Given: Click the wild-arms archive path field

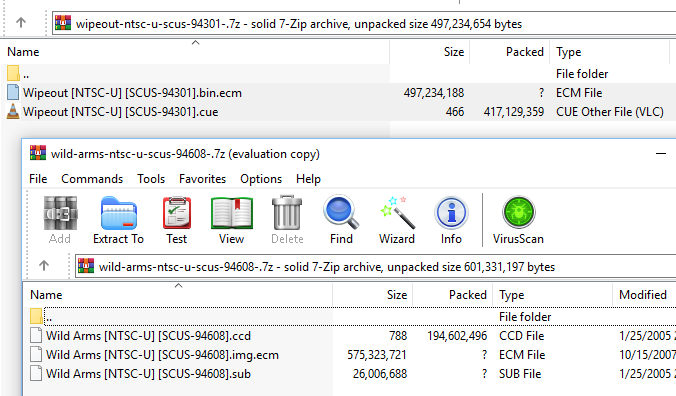Looking at the screenshot, I should click(x=376, y=266).
